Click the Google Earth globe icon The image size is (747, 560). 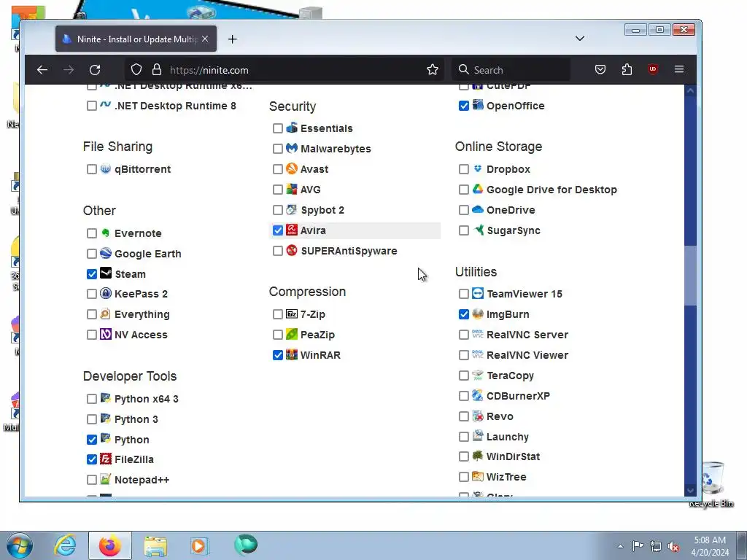coord(106,253)
